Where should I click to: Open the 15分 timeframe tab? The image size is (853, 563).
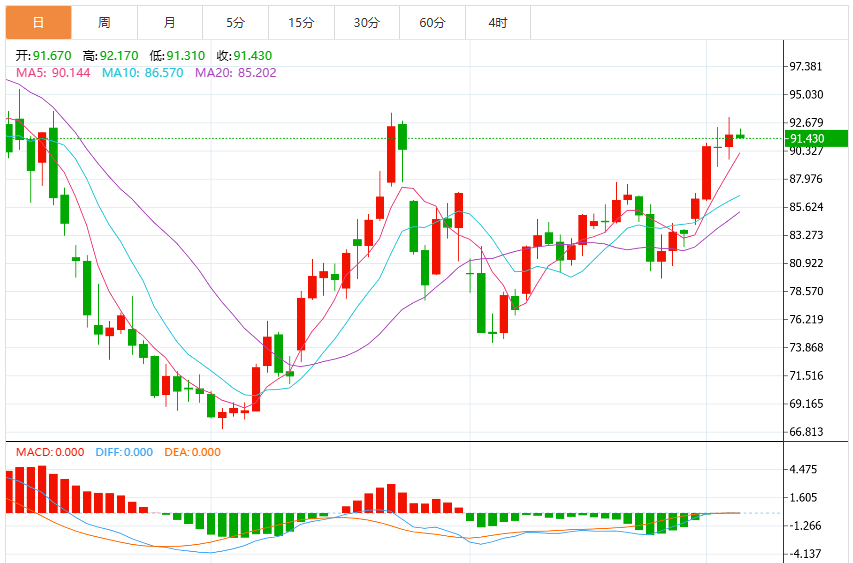301,23
